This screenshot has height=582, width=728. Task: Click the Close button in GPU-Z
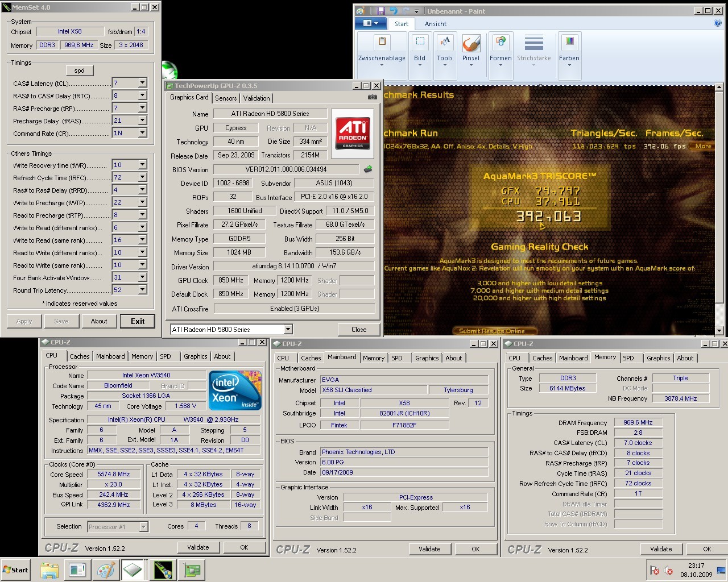pos(359,330)
